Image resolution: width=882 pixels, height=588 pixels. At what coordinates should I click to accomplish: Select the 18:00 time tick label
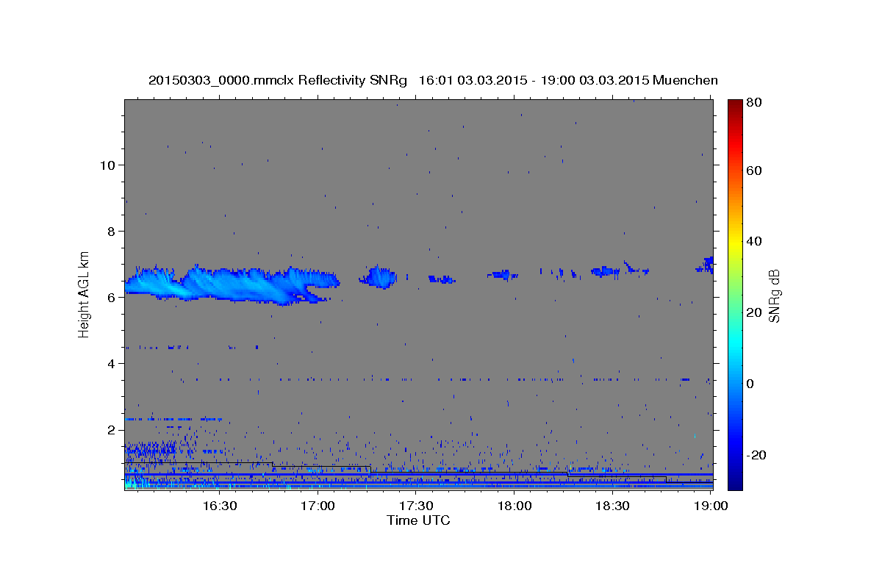[x=514, y=506]
